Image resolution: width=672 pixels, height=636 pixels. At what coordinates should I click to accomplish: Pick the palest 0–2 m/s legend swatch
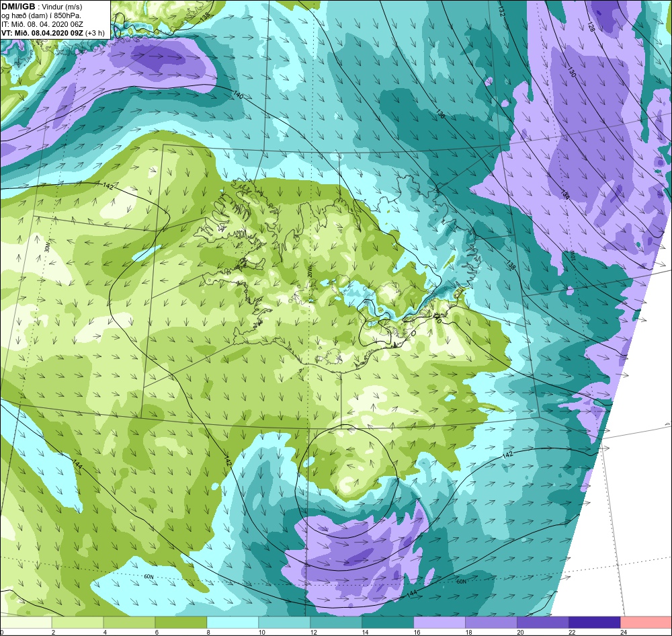(26, 622)
